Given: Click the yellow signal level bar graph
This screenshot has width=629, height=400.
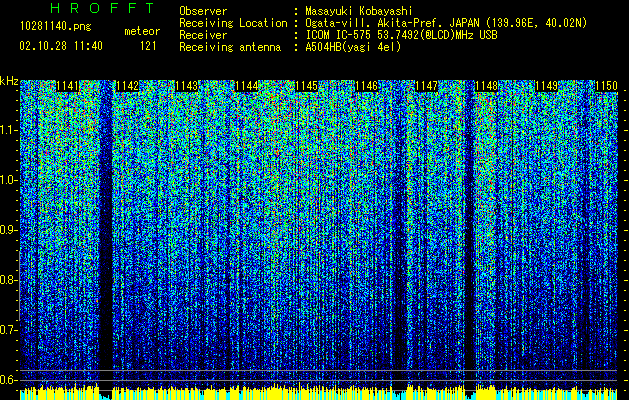Looking at the screenshot, I should (x=319, y=392).
